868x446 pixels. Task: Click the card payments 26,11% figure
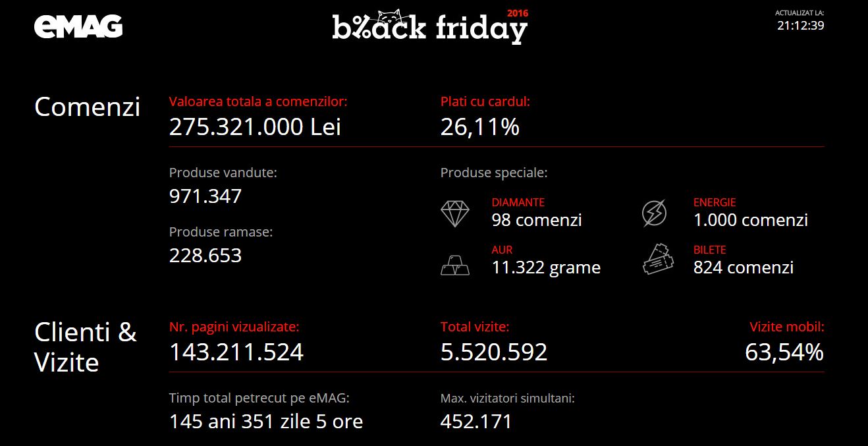tap(479, 126)
